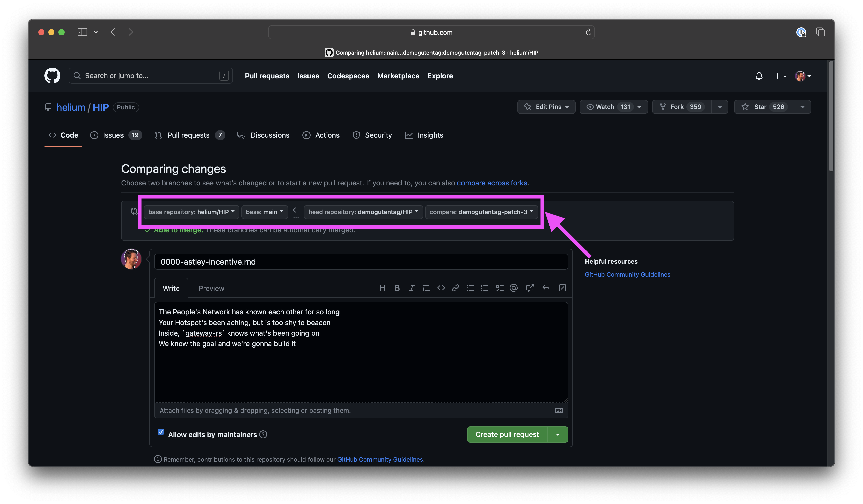The width and height of the screenshot is (863, 504).
Task: Open notifications bell icon
Action: point(759,76)
